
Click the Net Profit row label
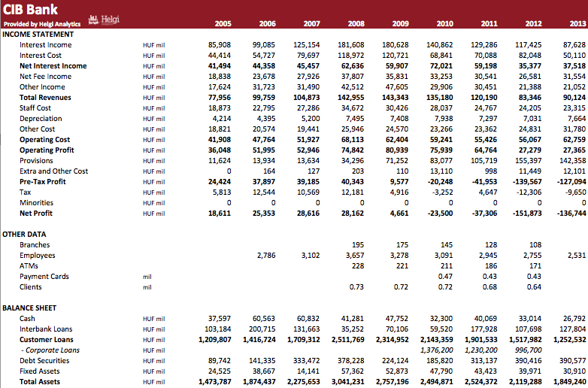click(x=35, y=213)
